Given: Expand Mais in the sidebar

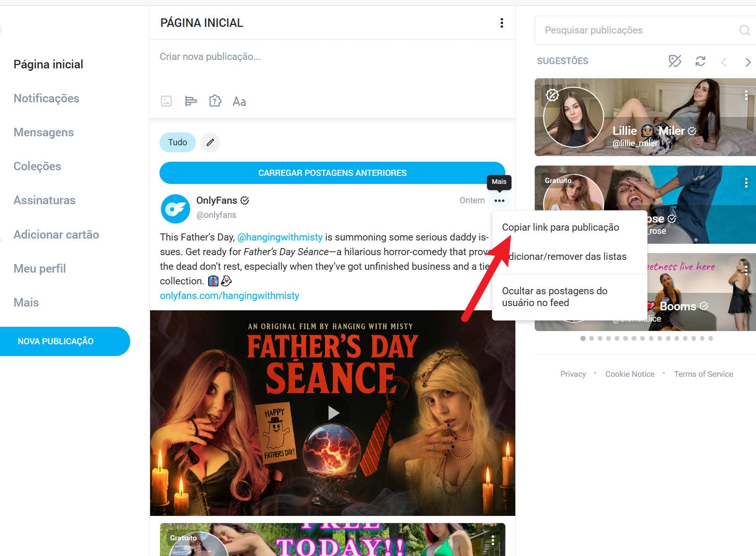Looking at the screenshot, I should pyautogui.click(x=26, y=302).
